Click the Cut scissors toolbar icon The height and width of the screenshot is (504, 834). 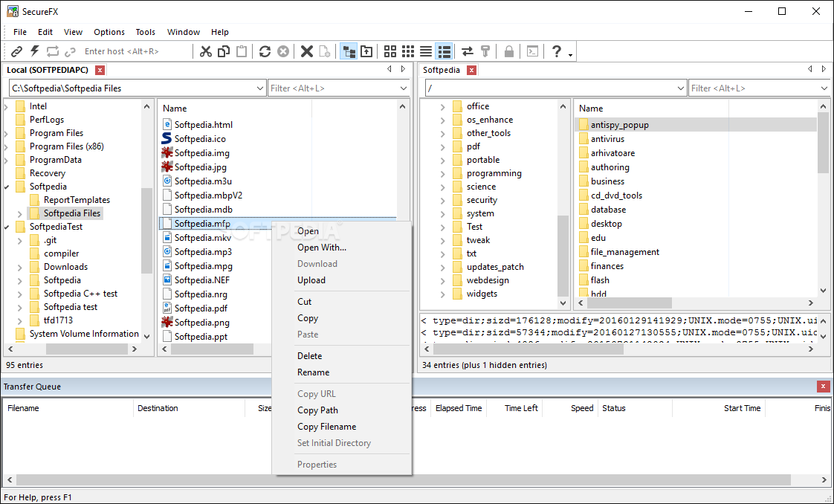tap(206, 51)
